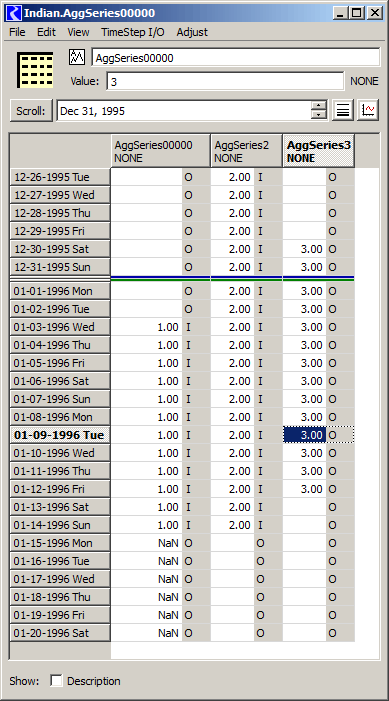Select the AggSeries3 column header
The height and width of the screenshot is (701, 389).
pyautogui.click(x=318, y=151)
